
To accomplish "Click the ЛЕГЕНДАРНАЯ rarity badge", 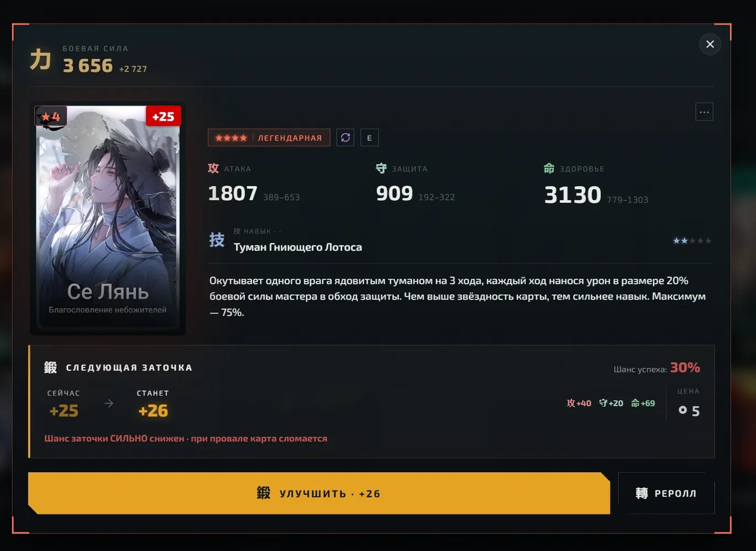I will coord(269,138).
